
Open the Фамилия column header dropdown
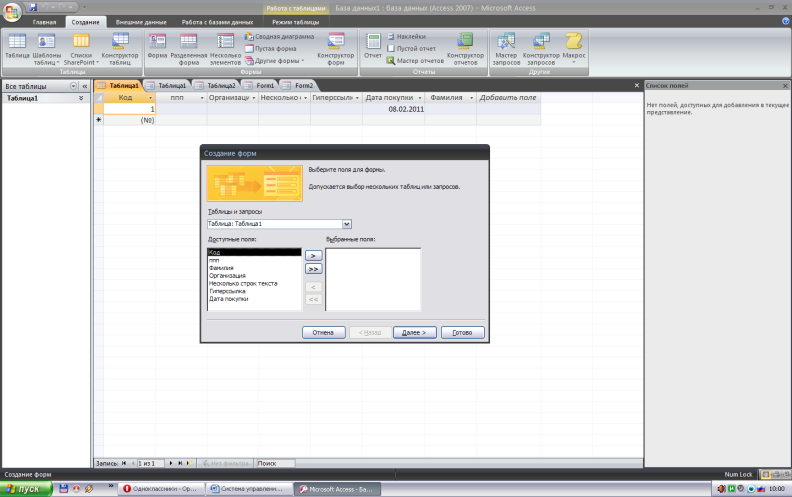(471, 97)
